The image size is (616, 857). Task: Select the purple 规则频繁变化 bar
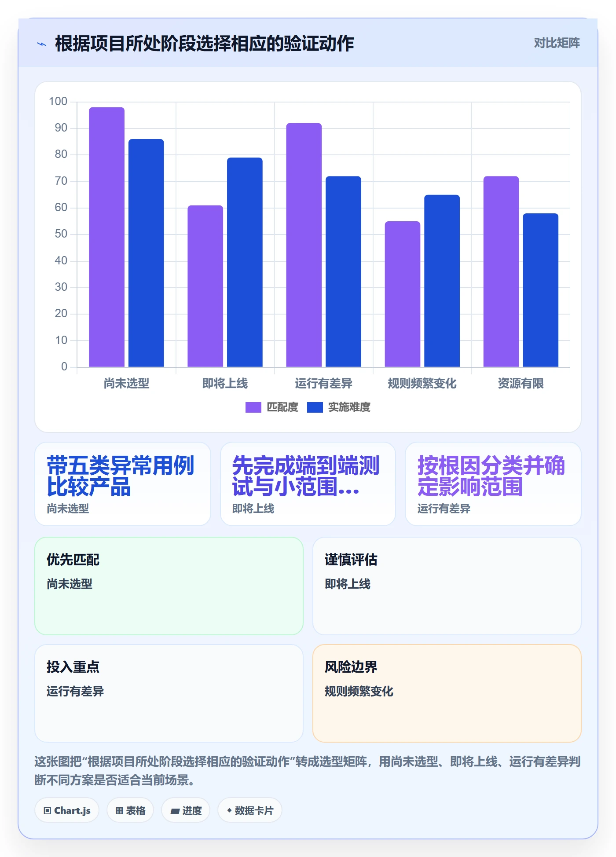(402, 294)
